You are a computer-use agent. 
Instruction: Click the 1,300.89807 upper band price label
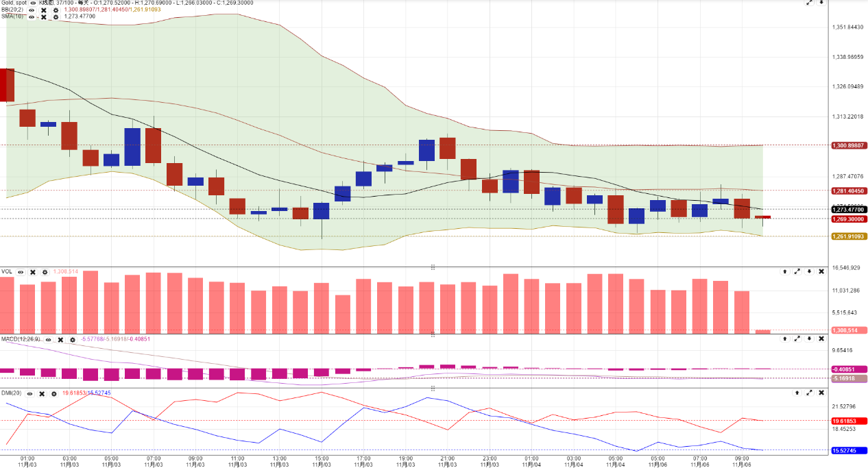coord(849,145)
